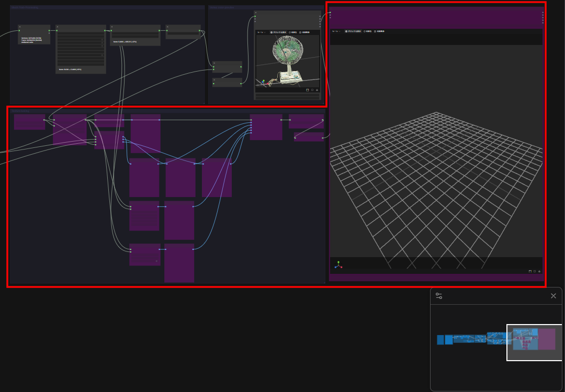
Task: Flip the first toggle in the tall multi-row node
Action: point(103,39)
